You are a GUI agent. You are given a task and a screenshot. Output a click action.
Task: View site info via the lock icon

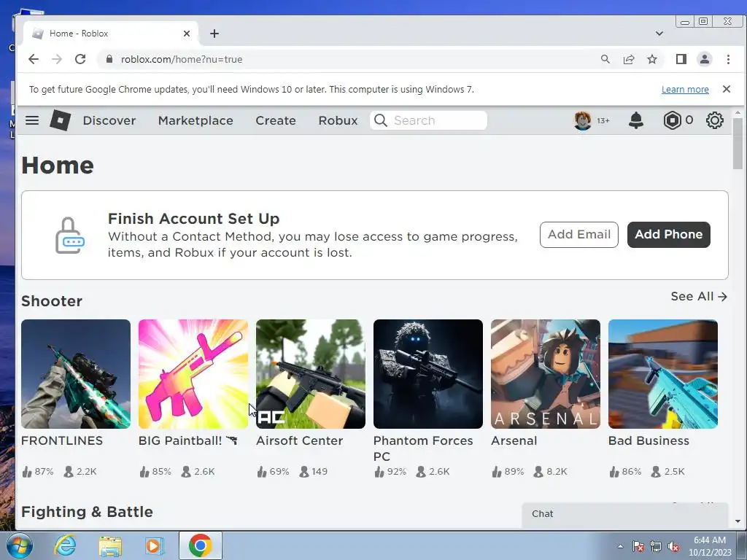[109, 59]
